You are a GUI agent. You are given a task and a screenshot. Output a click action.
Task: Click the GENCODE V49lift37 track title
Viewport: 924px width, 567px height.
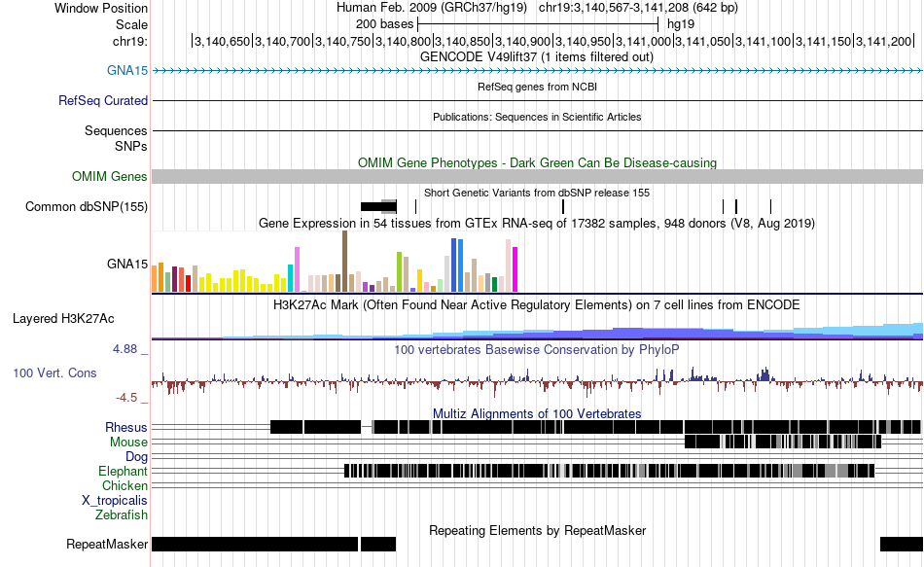point(537,57)
